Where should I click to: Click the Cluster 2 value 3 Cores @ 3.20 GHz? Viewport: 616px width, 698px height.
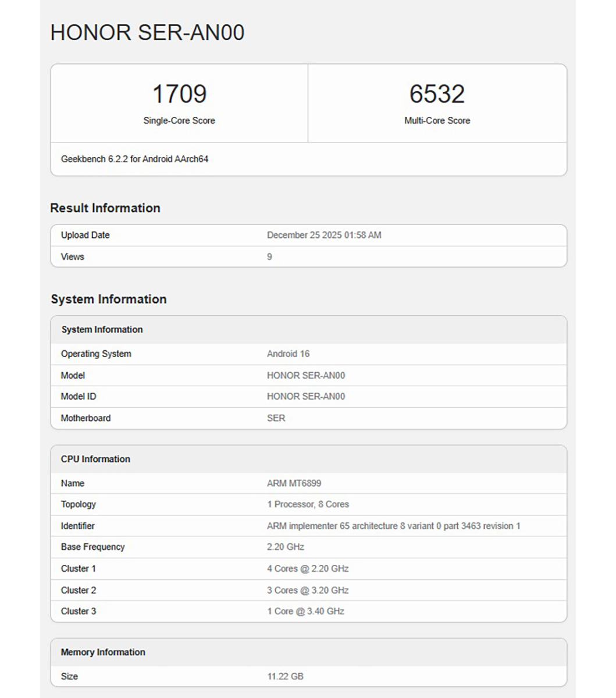pyautogui.click(x=308, y=590)
